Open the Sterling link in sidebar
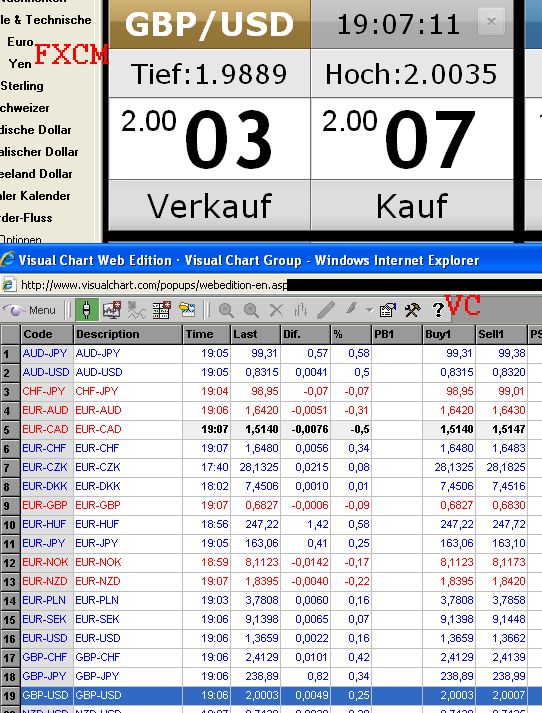 tap(22, 86)
